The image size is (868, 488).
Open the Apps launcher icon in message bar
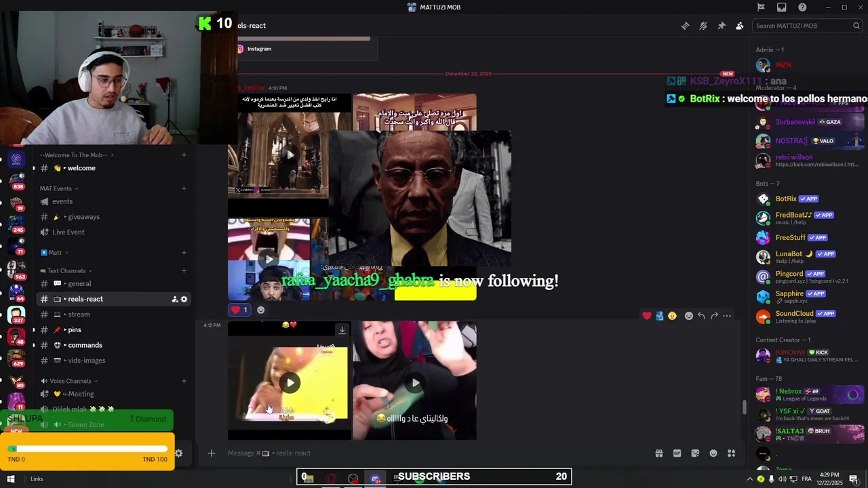tap(732, 453)
